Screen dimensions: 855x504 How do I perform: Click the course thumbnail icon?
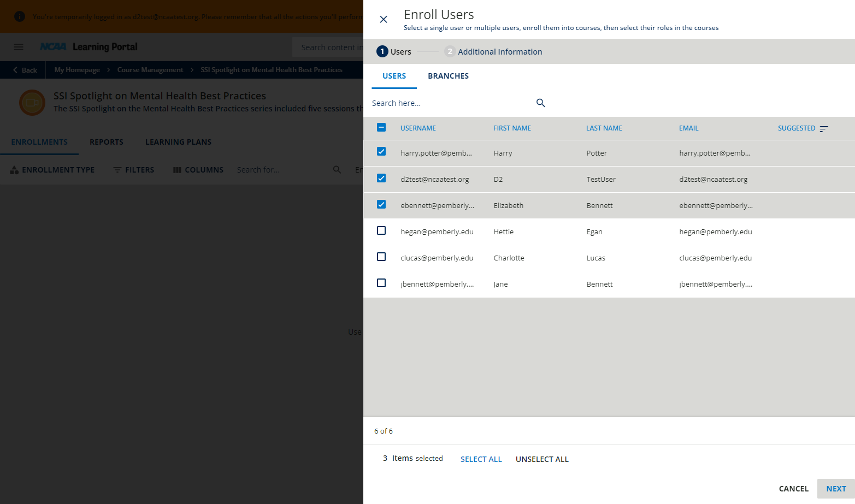pos(32,102)
